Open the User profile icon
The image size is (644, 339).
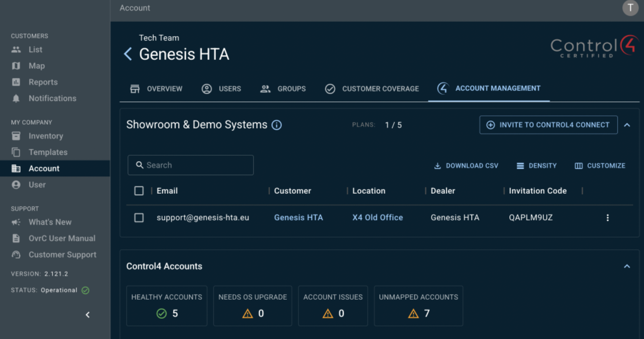16,185
